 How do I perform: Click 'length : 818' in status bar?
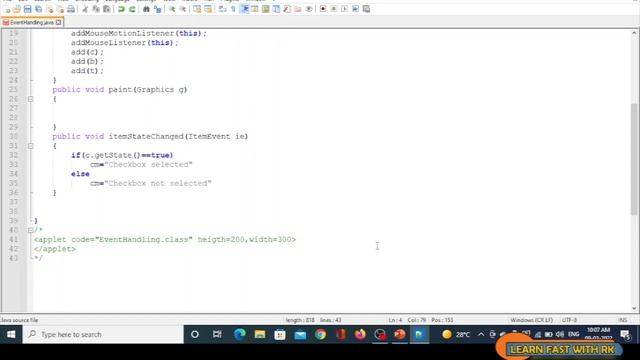(300, 320)
